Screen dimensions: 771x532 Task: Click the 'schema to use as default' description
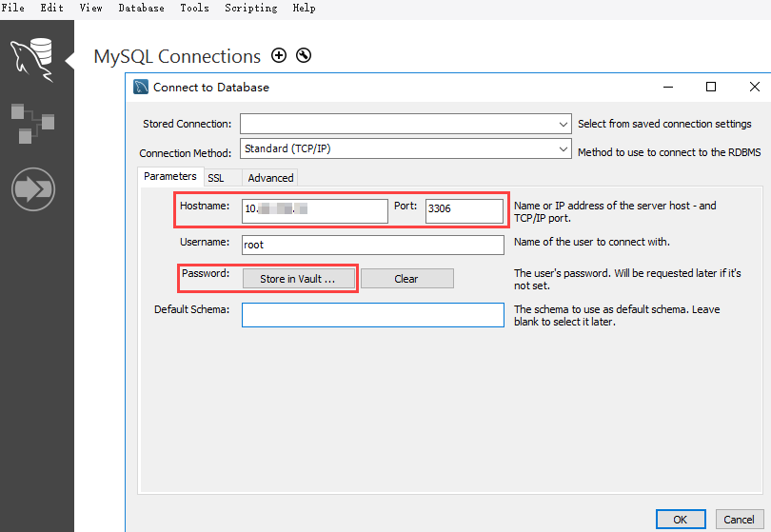[617, 316]
